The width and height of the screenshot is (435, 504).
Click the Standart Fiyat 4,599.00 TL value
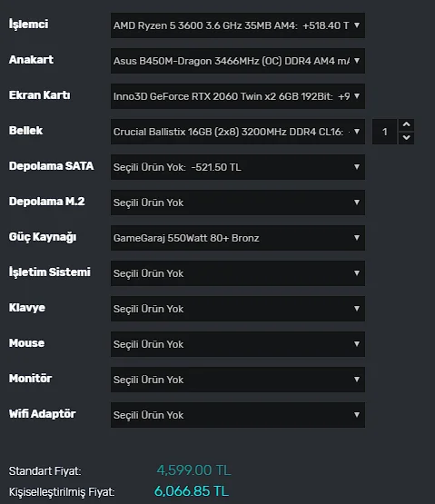pyautogui.click(x=193, y=470)
